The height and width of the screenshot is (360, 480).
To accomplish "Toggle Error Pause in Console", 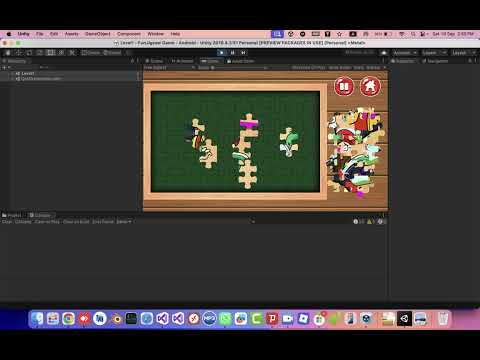I will click(x=103, y=222).
